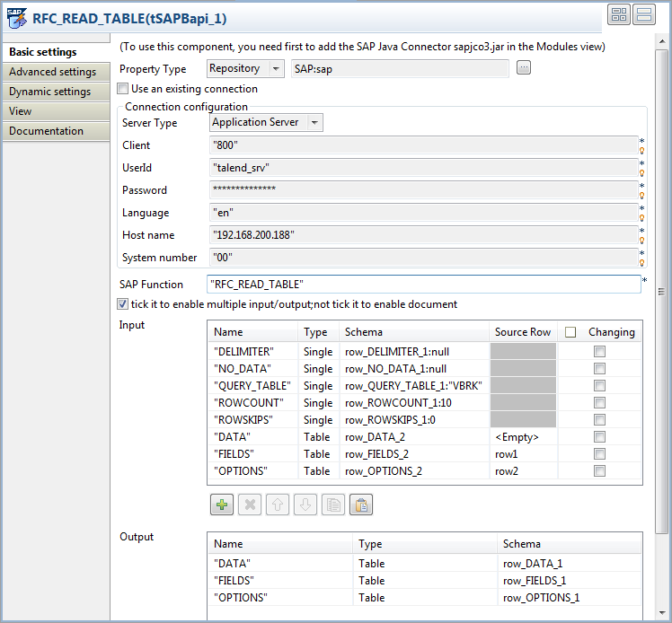This screenshot has height=623, width=672.
Task: Click the SAP Function input field
Action: (x=422, y=285)
